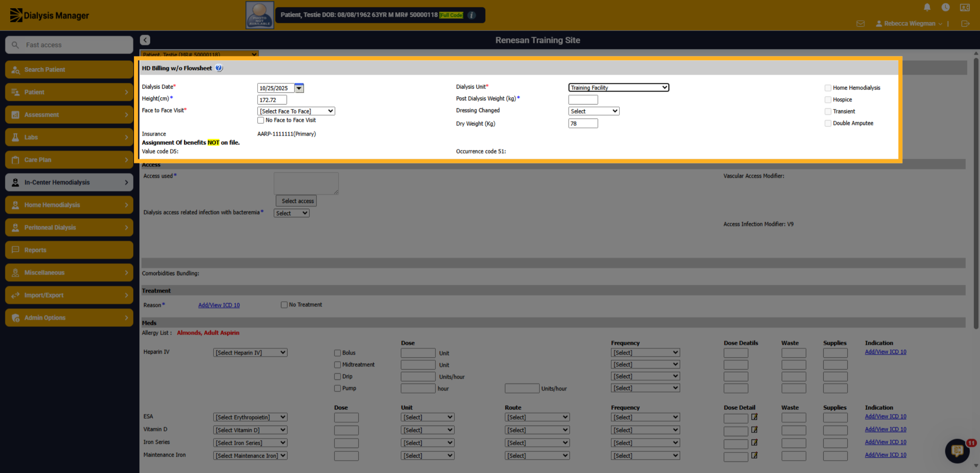Open the mail envelope icon
Viewport: 980px width, 473px height.
click(860, 24)
